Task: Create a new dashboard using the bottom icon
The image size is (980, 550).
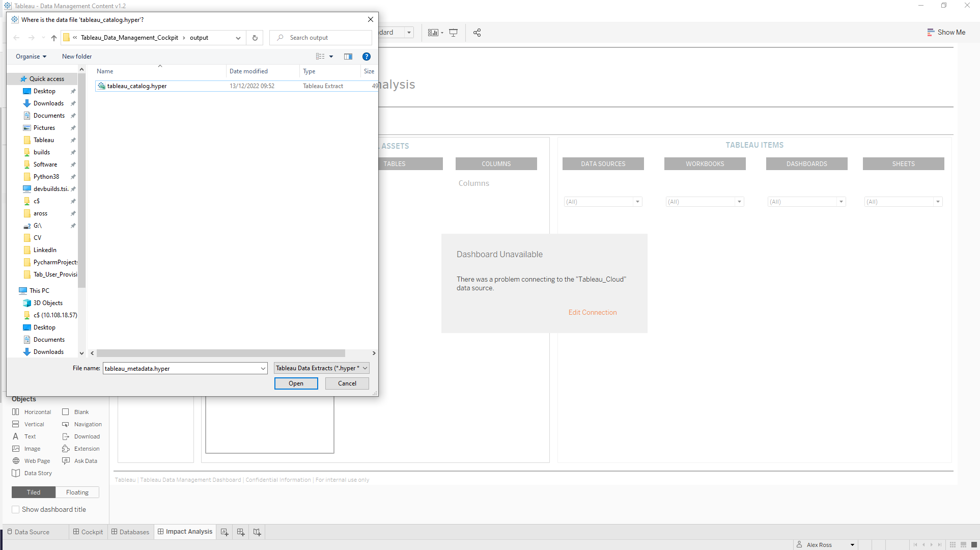Action: point(240,532)
